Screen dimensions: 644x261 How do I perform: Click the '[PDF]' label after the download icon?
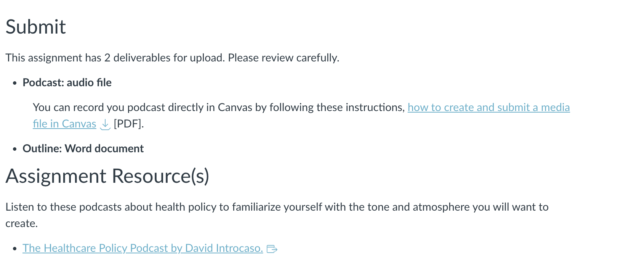point(129,124)
